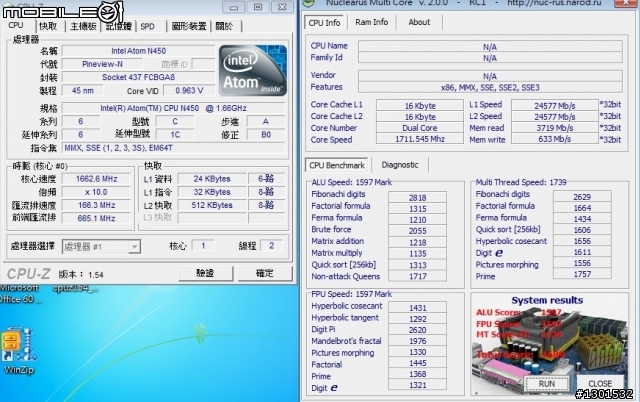Click the 驗證 button in CPU-Z
640x402 pixels.
click(205, 273)
